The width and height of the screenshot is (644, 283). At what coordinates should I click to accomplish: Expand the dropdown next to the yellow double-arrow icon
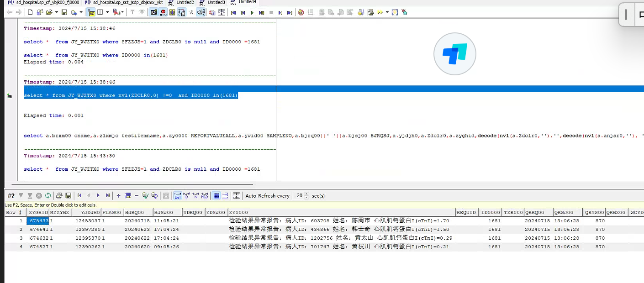click(x=387, y=12)
